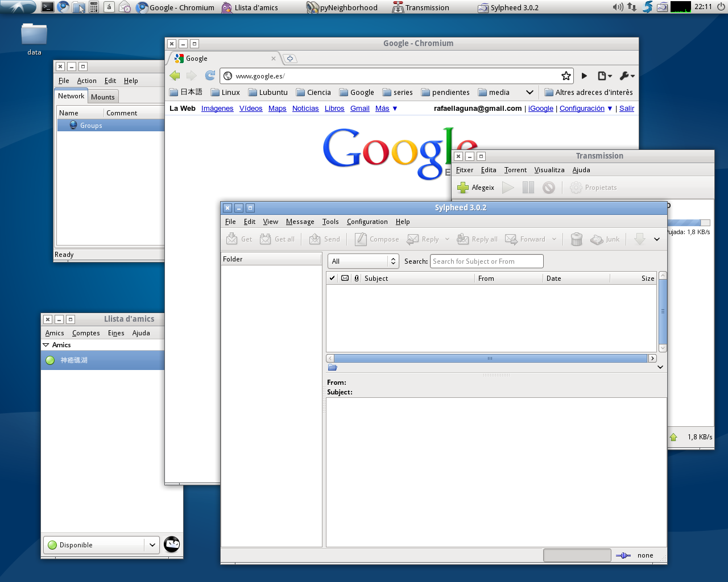Click the volume icon in system tray
The width and height of the screenshot is (728, 582).
pos(618,7)
